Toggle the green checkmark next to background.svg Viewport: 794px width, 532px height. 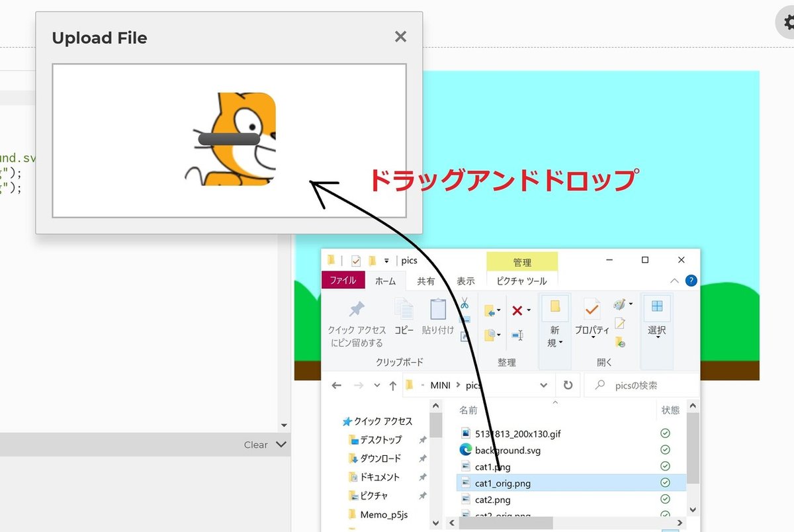[664, 450]
